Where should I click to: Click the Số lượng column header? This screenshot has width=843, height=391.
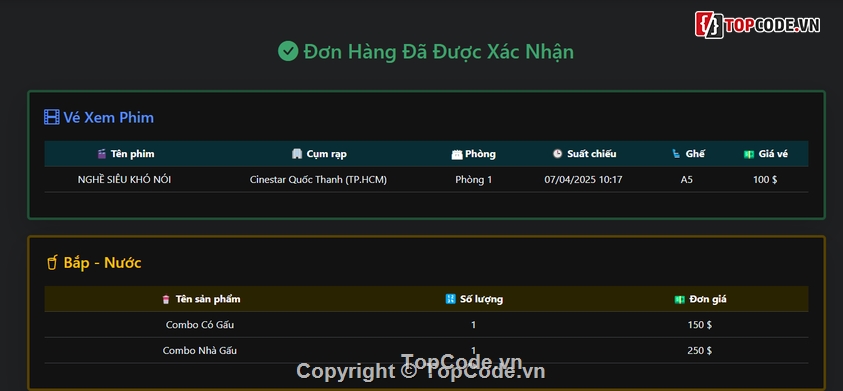[x=481, y=299]
